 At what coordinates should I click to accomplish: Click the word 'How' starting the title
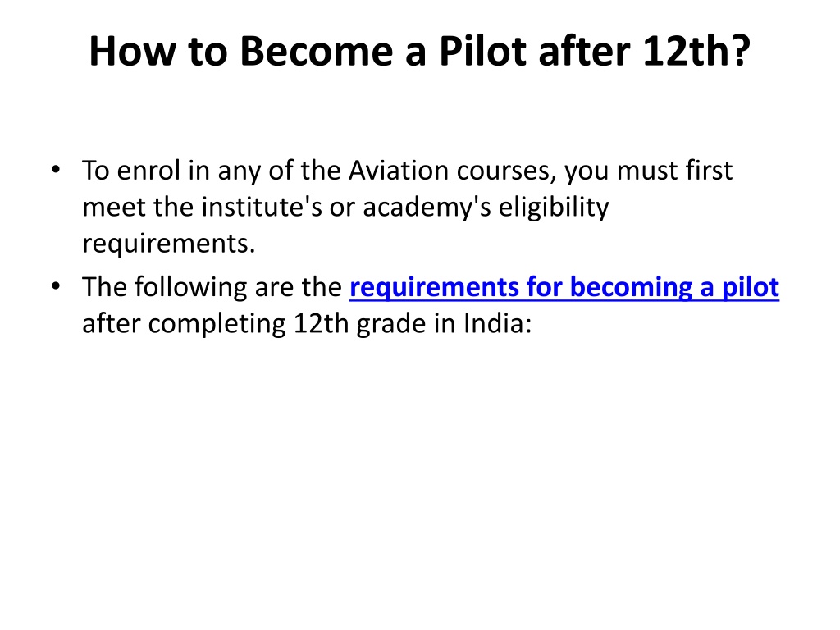(132, 52)
